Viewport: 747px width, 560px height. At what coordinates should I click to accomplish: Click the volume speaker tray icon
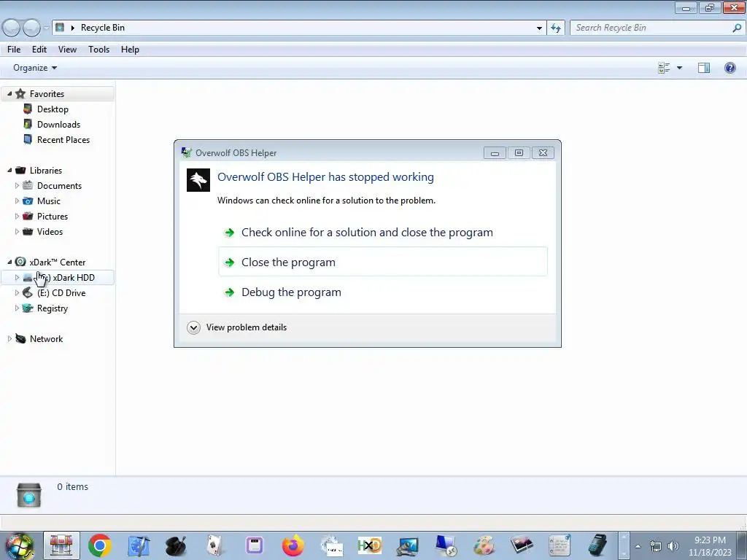tap(673, 546)
